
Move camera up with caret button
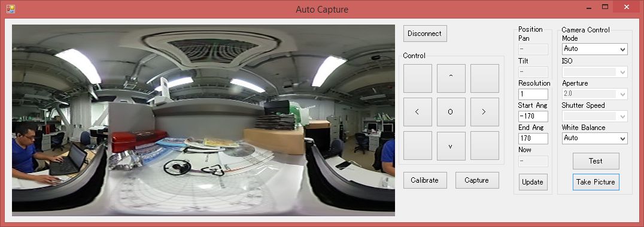coord(451,78)
